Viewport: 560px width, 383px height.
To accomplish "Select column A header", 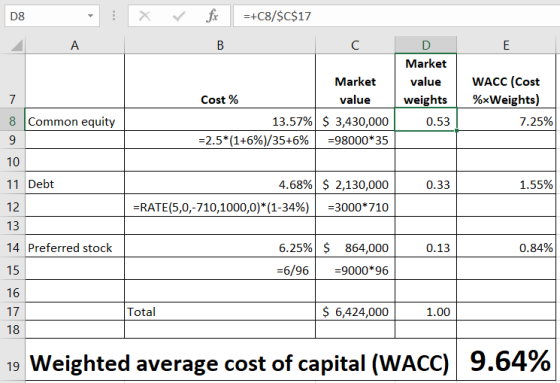I will [x=75, y=45].
